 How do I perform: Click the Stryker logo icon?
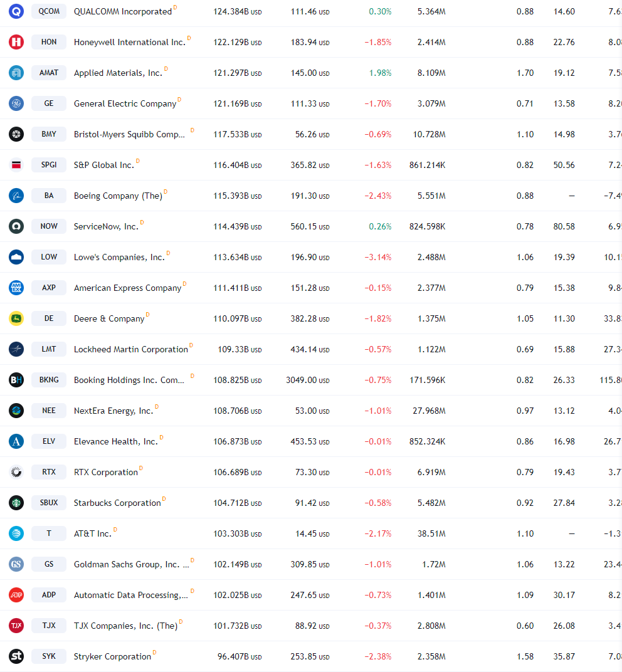tap(16, 656)
